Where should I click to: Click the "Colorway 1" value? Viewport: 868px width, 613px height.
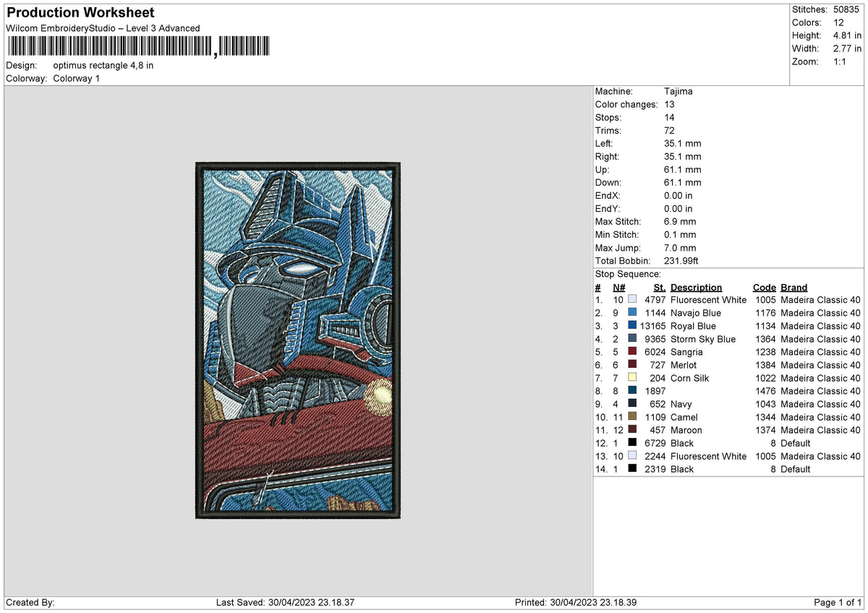click(77, 78)
